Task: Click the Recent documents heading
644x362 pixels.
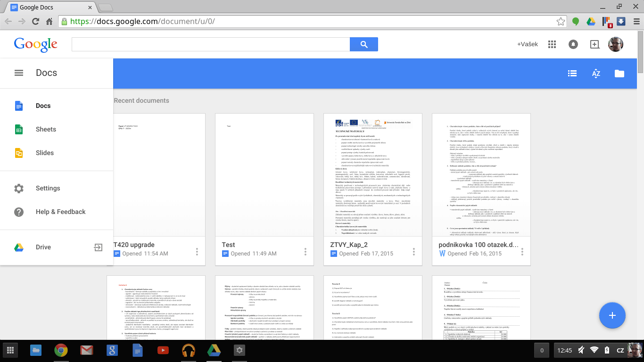Action: point(141,100)
